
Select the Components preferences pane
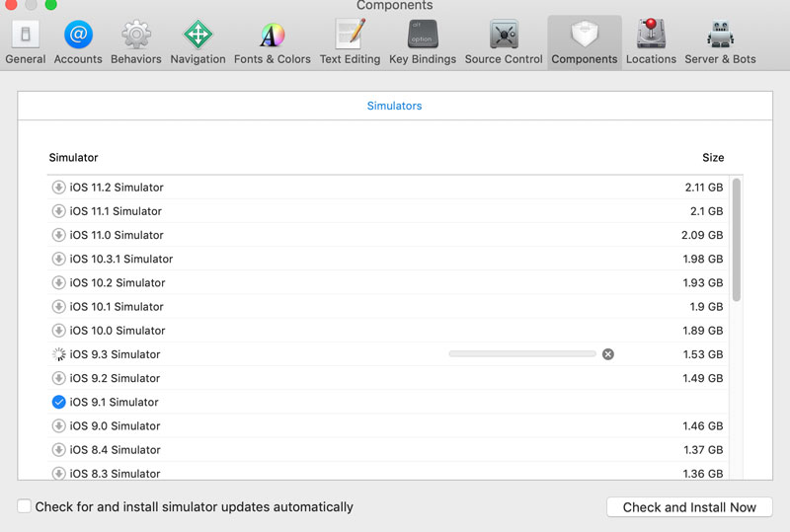585,42
